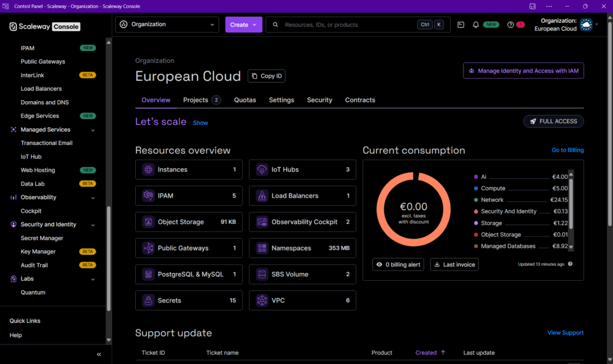Open Key Manager in sidebar
The width and height of the screenshot is (613, 364).
[38, 252]
